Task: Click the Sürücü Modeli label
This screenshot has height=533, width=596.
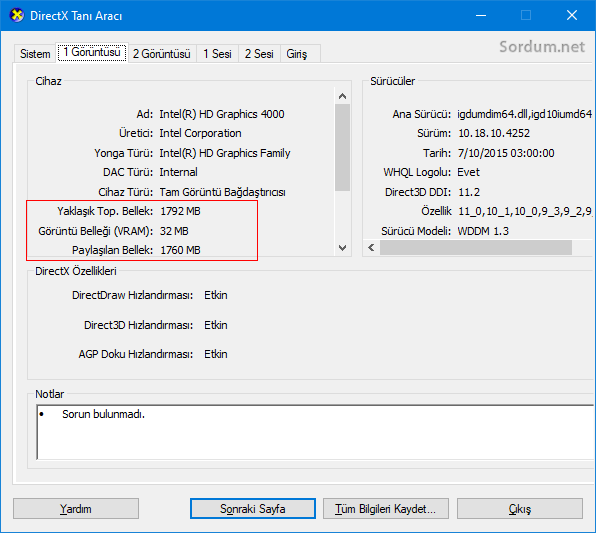Action: tap(416, 231)
